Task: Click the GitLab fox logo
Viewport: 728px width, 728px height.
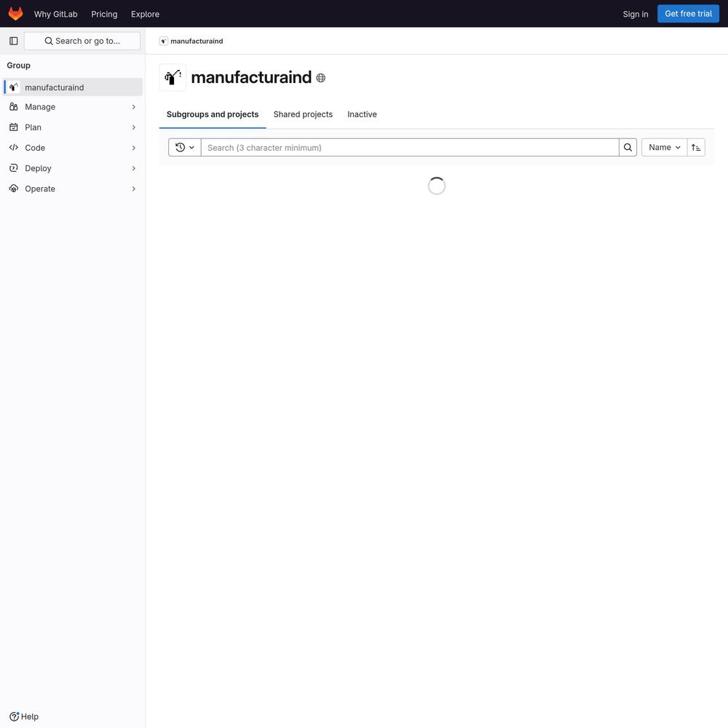Action: [16, 14]
